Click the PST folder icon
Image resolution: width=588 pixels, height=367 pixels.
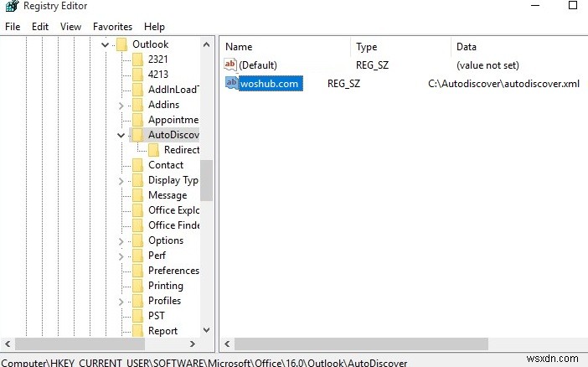point(137,316)
